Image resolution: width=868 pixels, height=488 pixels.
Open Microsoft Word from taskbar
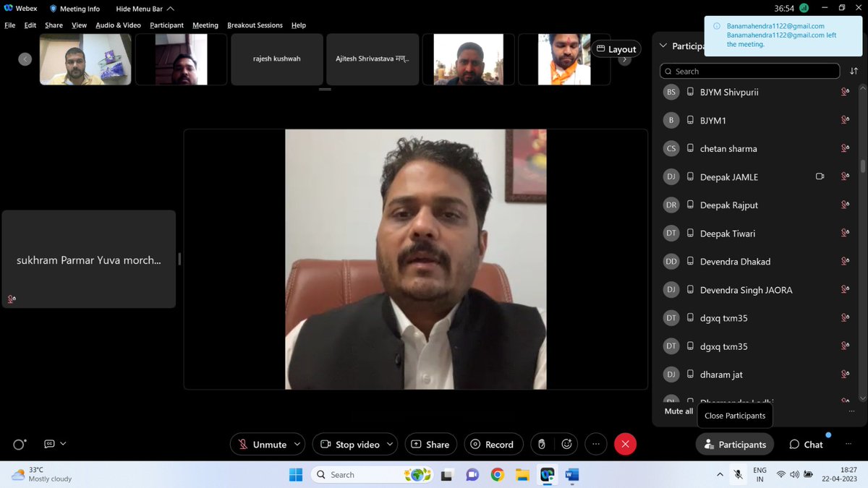coord(571,474)
